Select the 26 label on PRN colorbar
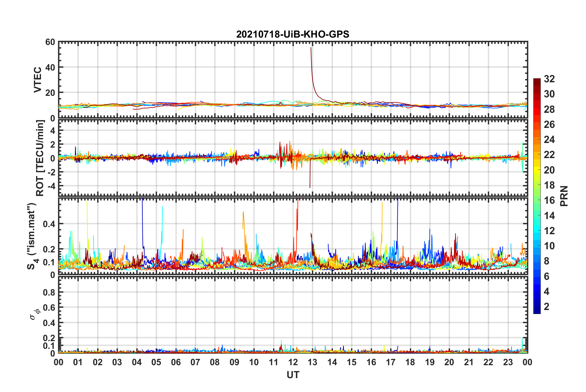This screenshot has width=586, height=392. coord(549,125)
